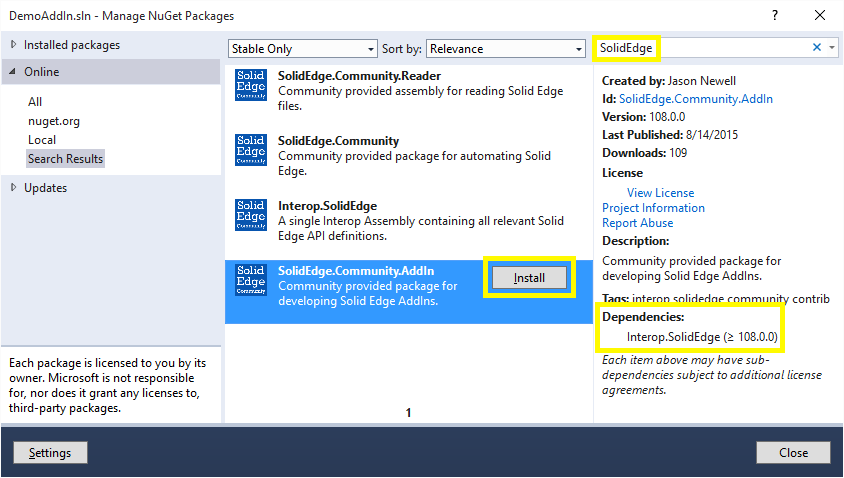Screen dimensions: 844x478
Task: Select Search Results in the tree
Action: pyautogui.click(x=65, y=159)
